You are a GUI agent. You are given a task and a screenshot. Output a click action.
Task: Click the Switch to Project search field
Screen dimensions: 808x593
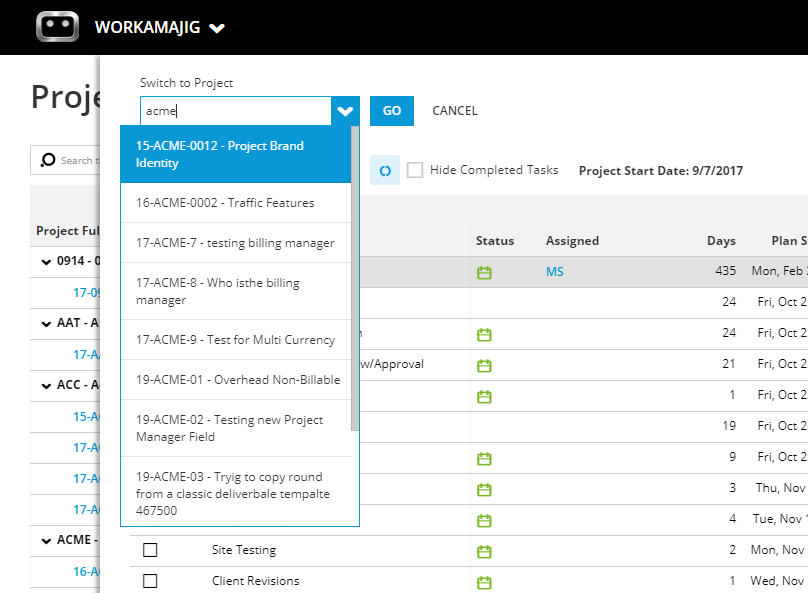235,111
